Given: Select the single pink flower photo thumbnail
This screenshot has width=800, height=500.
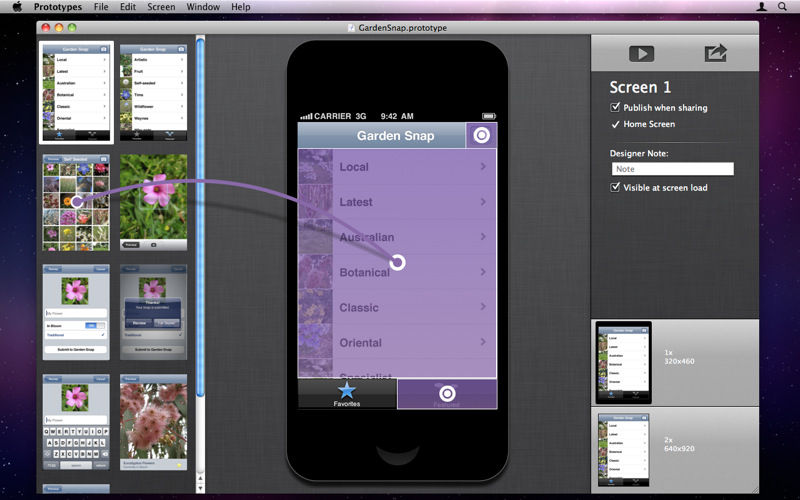Looking at the screenshot, I should click(x=154, y=203).
